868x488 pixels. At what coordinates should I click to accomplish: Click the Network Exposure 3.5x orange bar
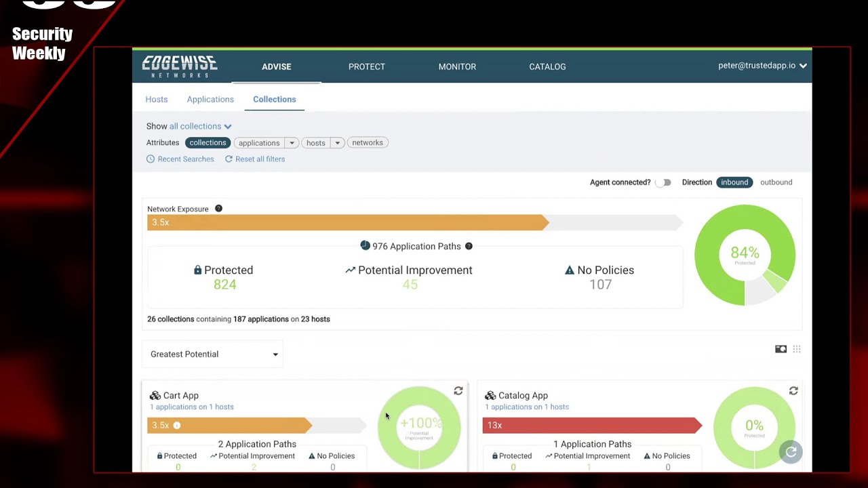348,222
